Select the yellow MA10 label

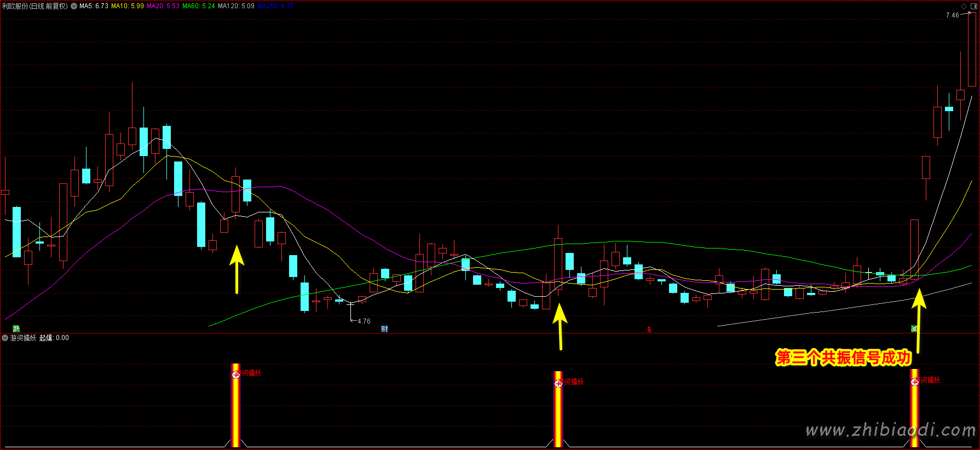pyautogui.click(x=127, y=6)
